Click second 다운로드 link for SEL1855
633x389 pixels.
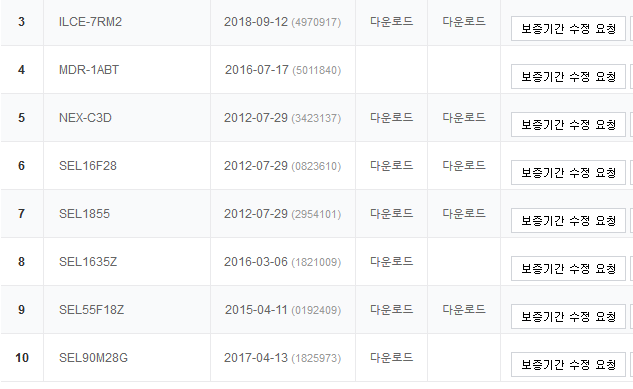pos(464,213)
